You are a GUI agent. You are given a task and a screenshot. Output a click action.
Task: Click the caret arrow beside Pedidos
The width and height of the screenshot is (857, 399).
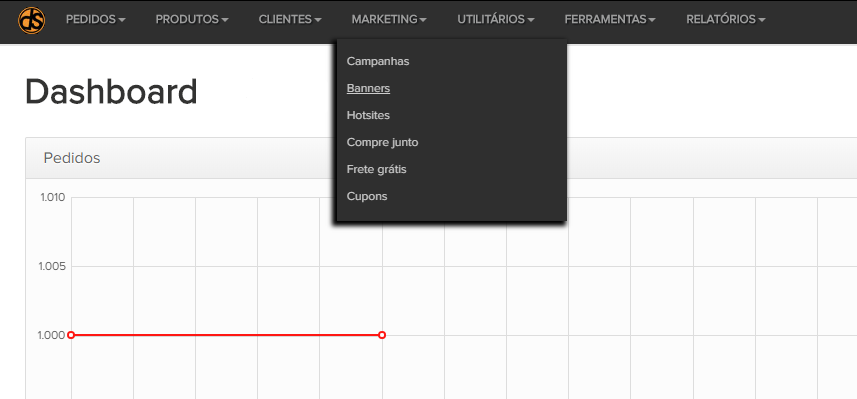coord(122,20)
